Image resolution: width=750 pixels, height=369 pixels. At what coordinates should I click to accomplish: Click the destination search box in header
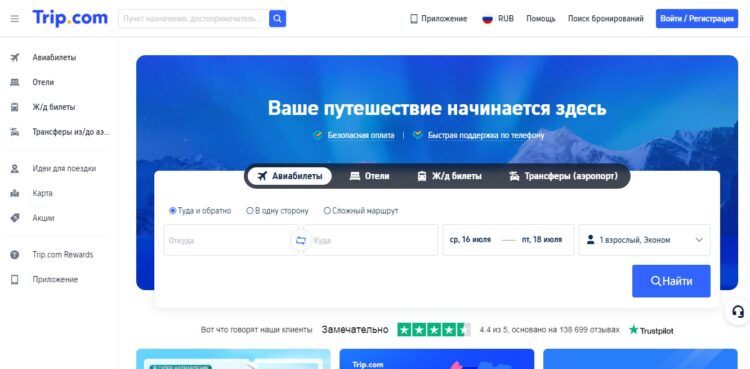tap(193, 19)
